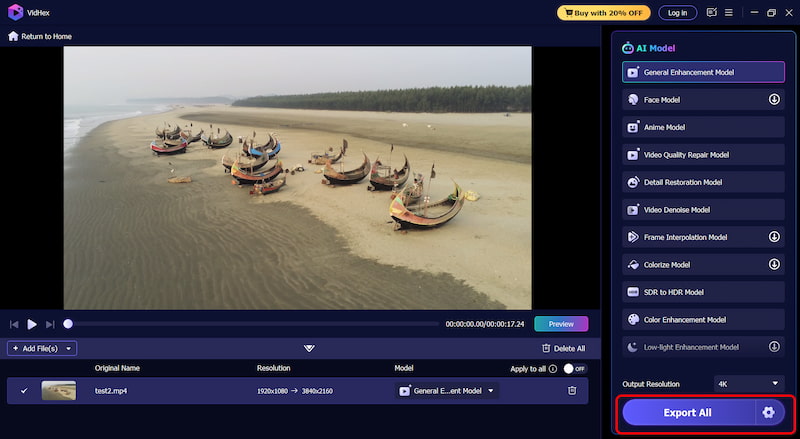Click the VidHex logo icon
This screenshot has width=800, height=439.
(x=15, y=12)
